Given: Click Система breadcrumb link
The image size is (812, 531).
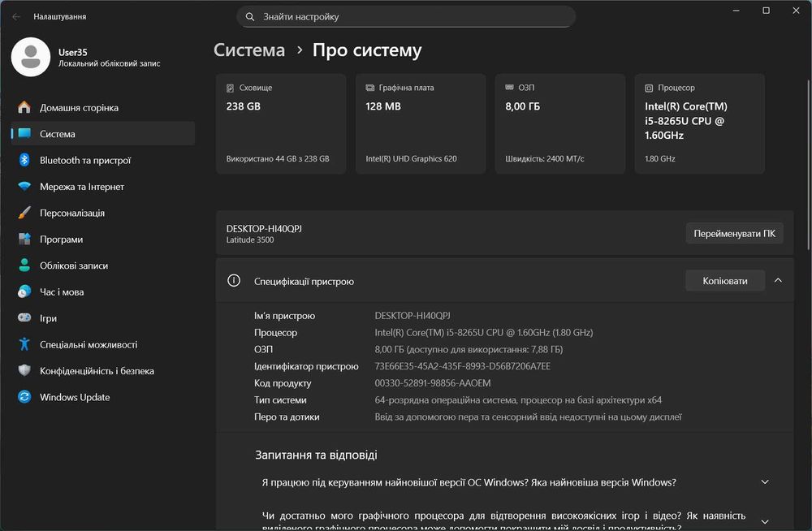Looking at the screenshot, I should [249, 50].
